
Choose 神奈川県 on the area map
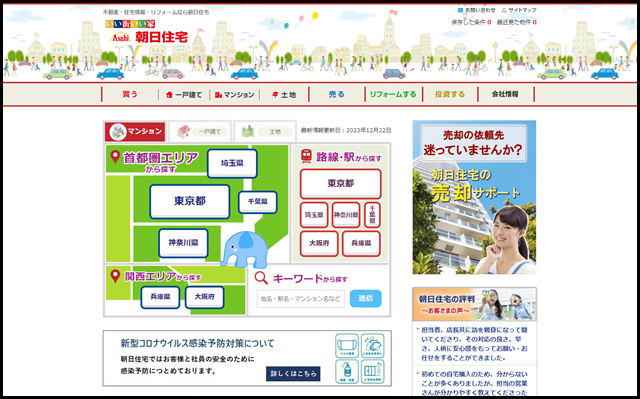[183, 243]
